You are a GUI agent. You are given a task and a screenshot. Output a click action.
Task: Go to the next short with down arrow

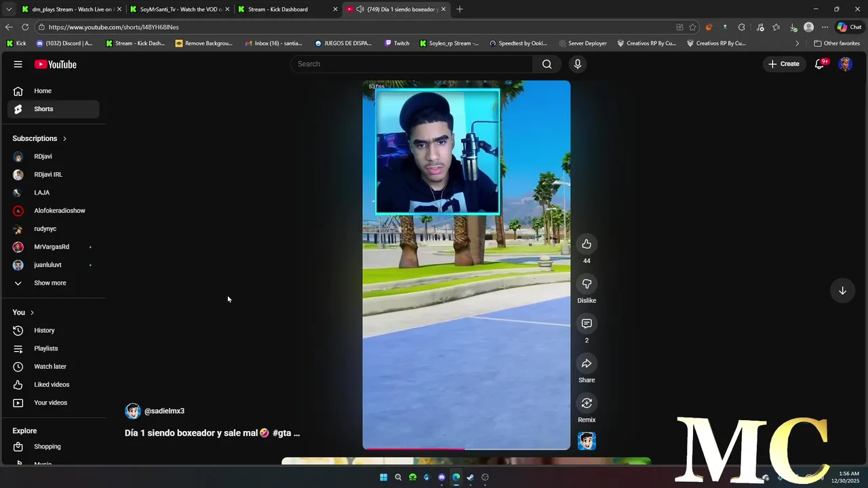[x=842, y=291]
